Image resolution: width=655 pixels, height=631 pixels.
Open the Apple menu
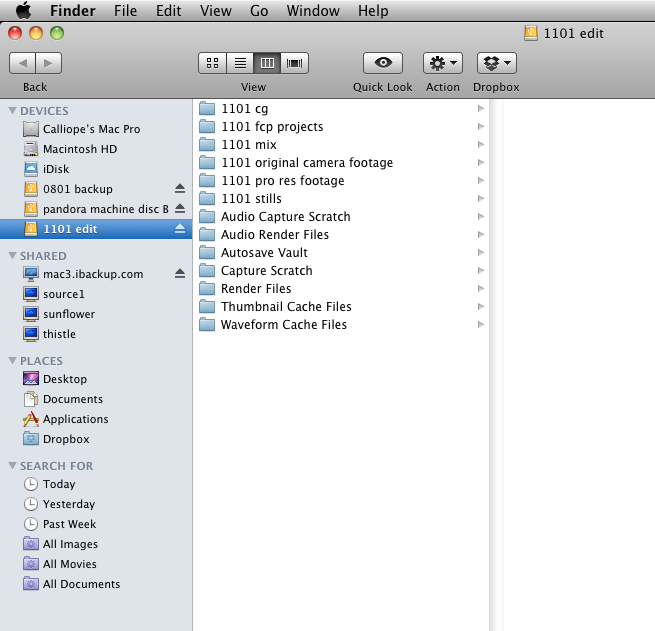[x=23, y=11]
